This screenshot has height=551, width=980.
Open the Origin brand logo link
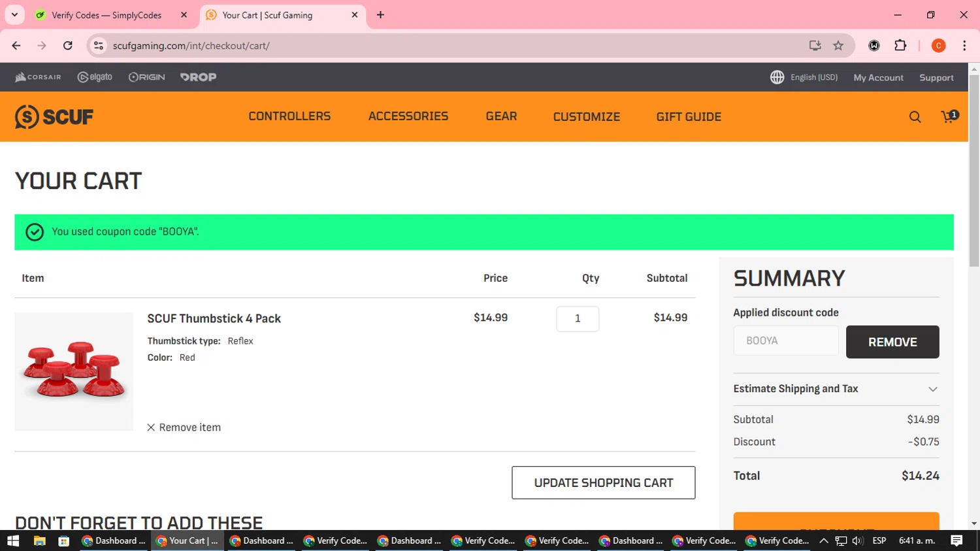coord(146,77)
